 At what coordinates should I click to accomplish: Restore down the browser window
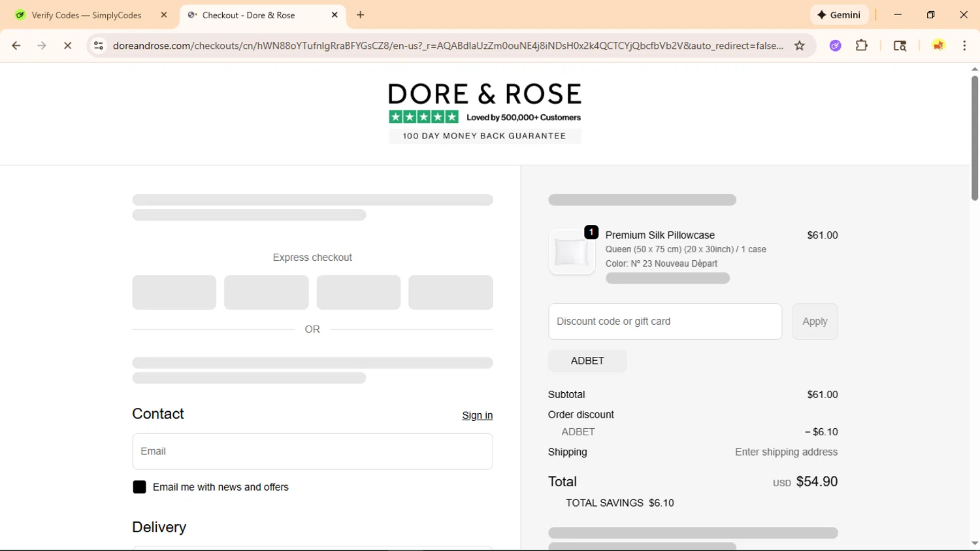point(931,15)
